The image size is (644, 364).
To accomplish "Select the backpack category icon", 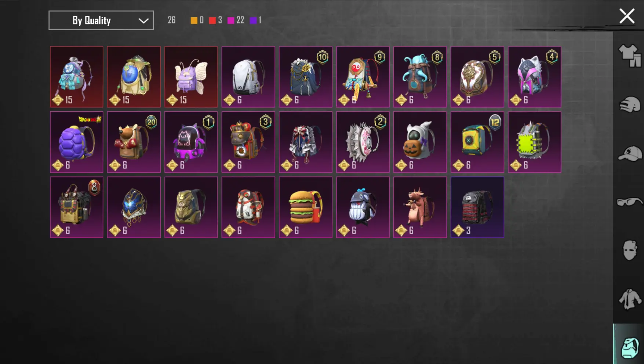I will point(630,347).
